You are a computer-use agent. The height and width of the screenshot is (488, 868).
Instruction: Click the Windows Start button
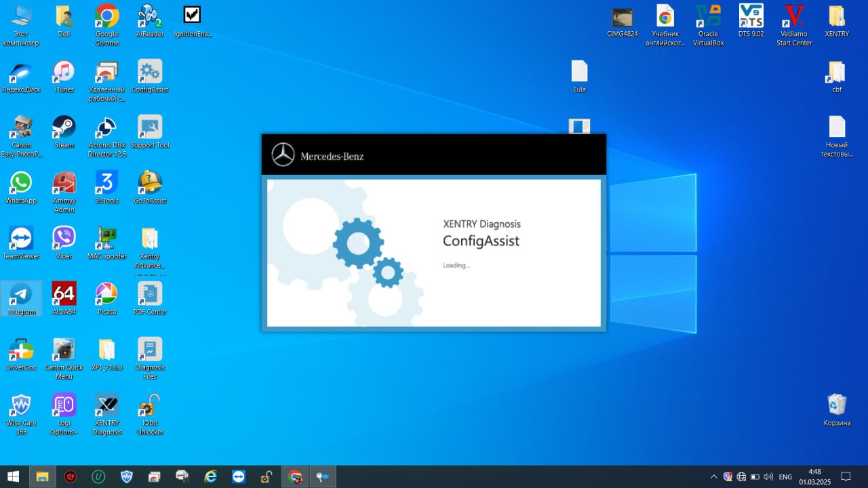point(14,476)
